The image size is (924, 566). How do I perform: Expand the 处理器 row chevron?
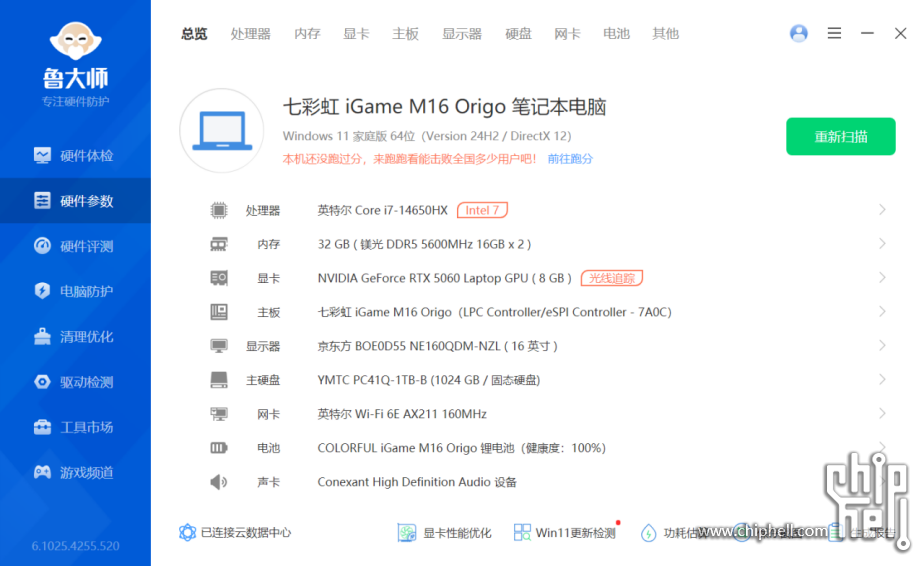point(882,209)
